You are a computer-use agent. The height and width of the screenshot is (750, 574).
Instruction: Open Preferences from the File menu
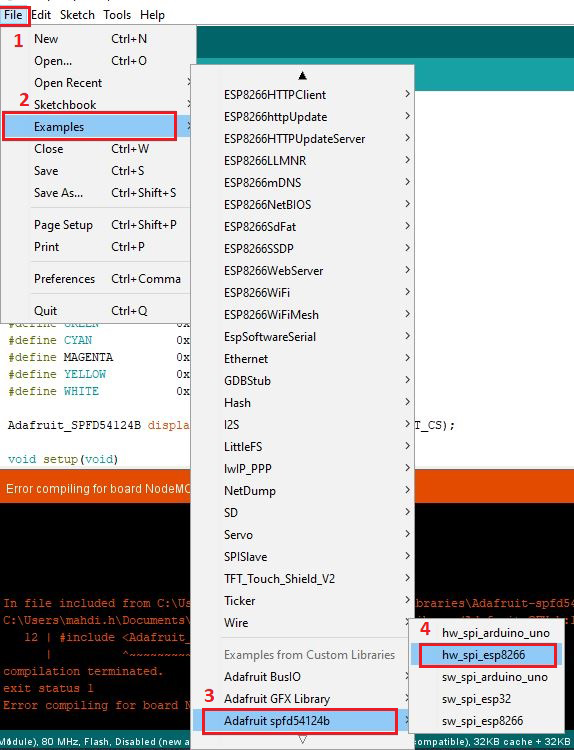coord(98,279)
